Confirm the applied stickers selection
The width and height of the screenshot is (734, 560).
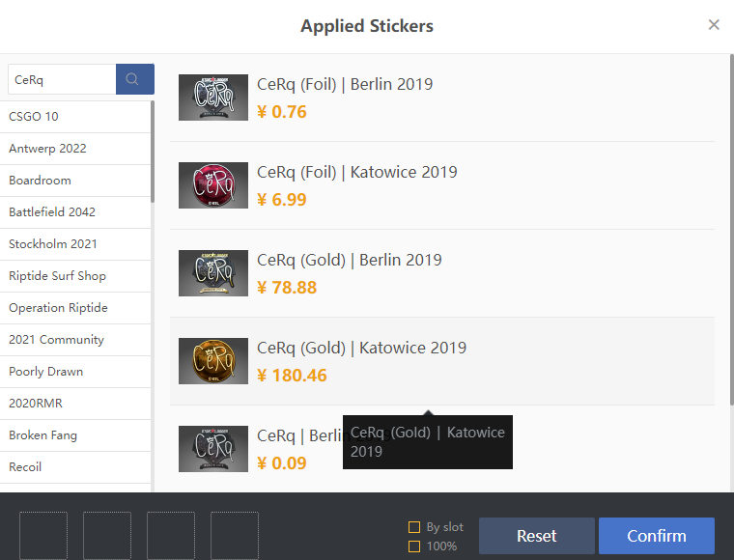[656, 536]
